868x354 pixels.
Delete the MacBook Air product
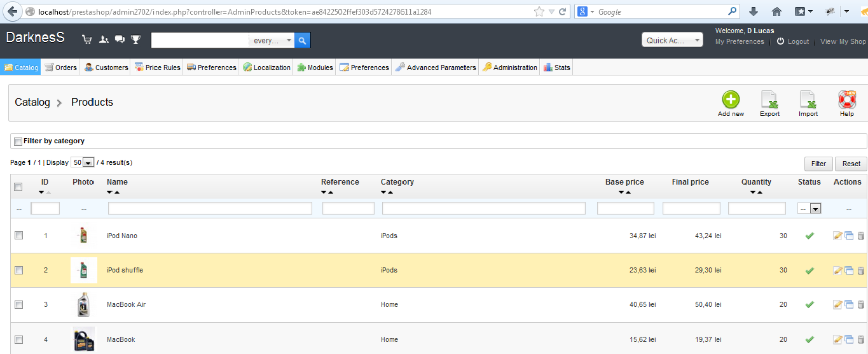point(861,304)
